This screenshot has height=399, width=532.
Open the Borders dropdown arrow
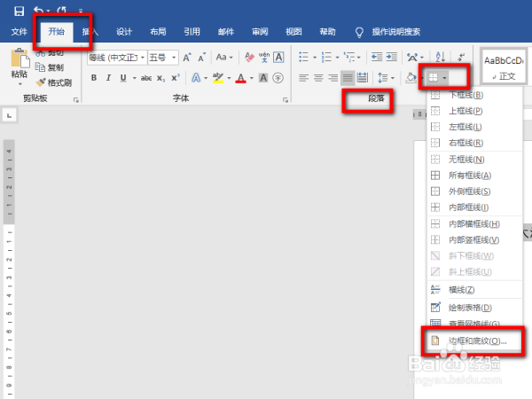click(x=444, y=78)
